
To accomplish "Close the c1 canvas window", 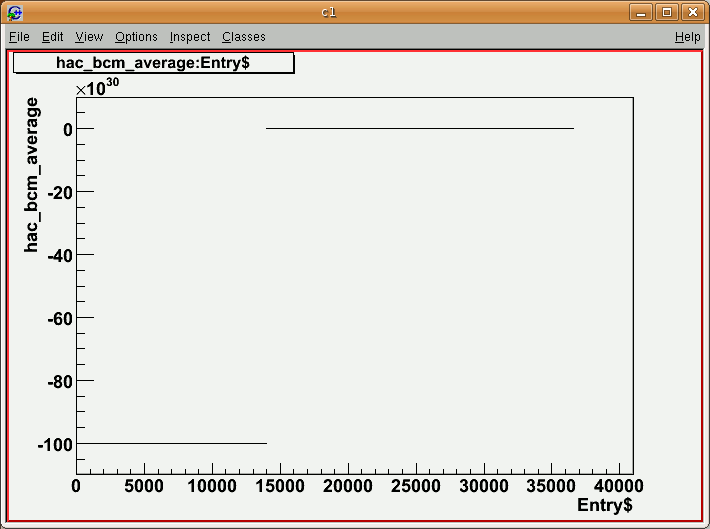I will (693, 12).
